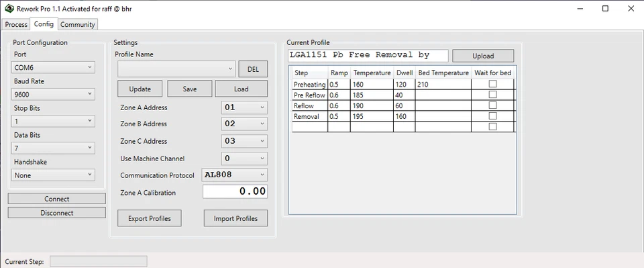Viewport: 644px width, 268px height.
Task: Click the Bed Temperature column header
Action: coord(443,73)
